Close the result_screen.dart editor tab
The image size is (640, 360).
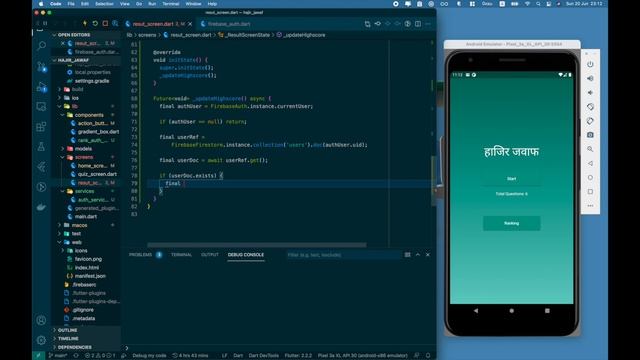click(x=190, y=24)
